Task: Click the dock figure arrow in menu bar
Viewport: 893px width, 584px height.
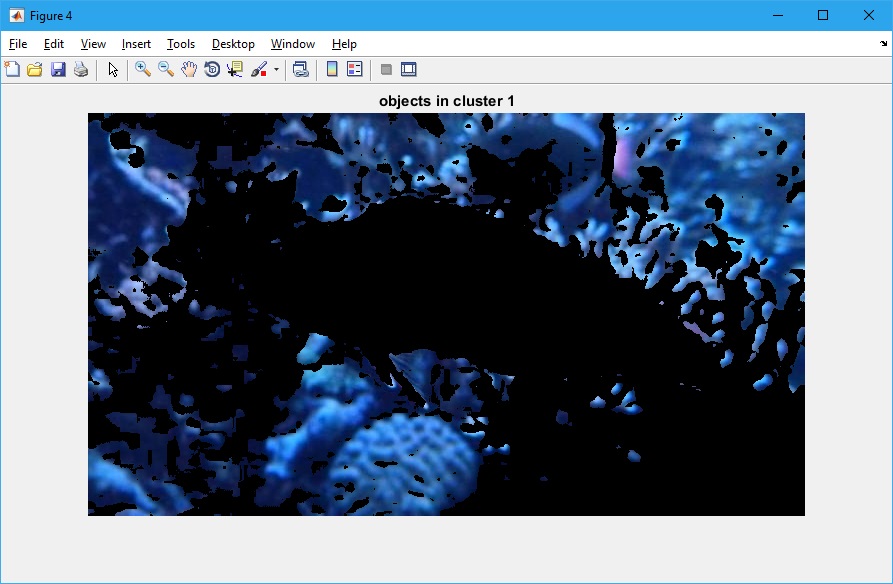Action: pyautogui.click(x=883, y=44)
